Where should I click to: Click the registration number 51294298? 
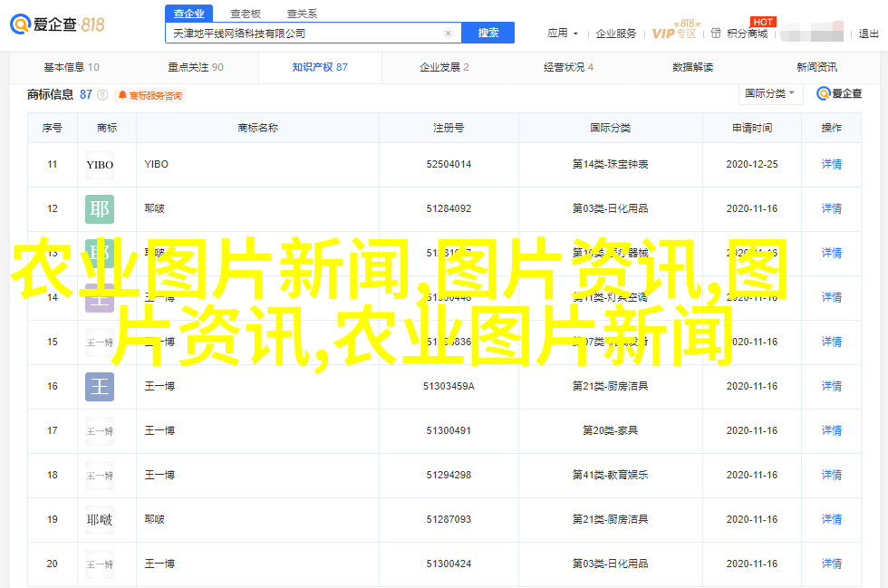tap(449, 475)
